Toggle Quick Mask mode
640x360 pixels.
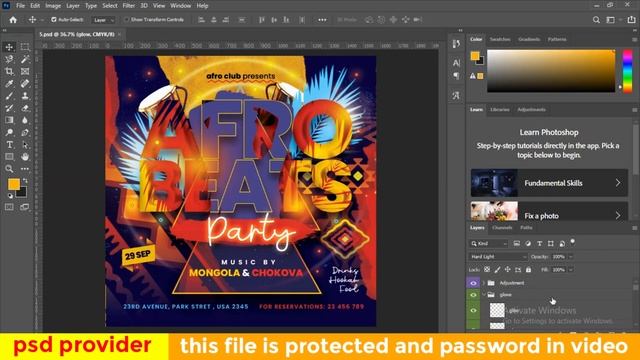click(9, 207)
